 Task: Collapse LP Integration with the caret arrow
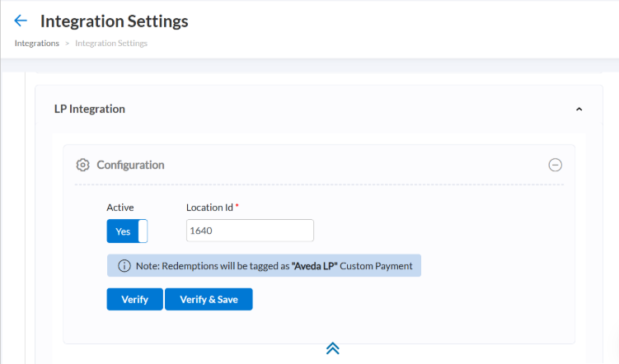(579, 109)
